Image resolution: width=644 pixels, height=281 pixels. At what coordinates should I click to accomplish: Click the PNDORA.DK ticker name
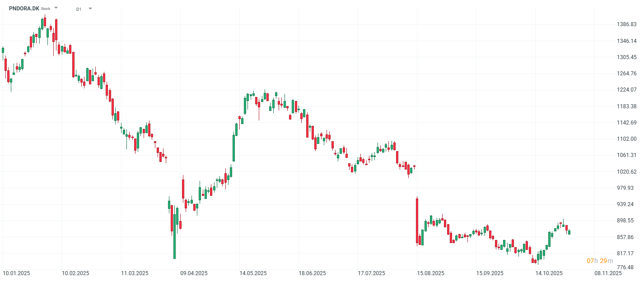24,8
